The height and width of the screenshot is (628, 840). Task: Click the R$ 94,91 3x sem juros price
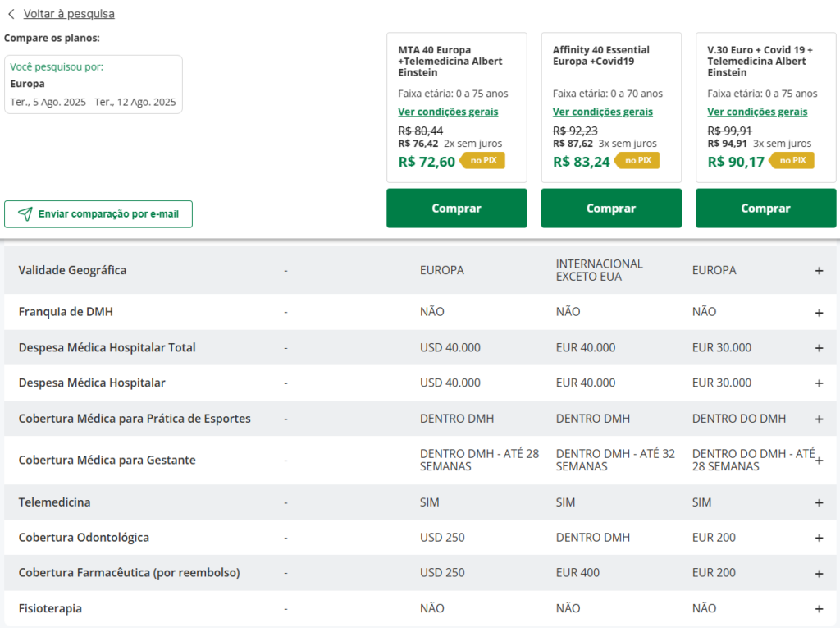(759, 144)
